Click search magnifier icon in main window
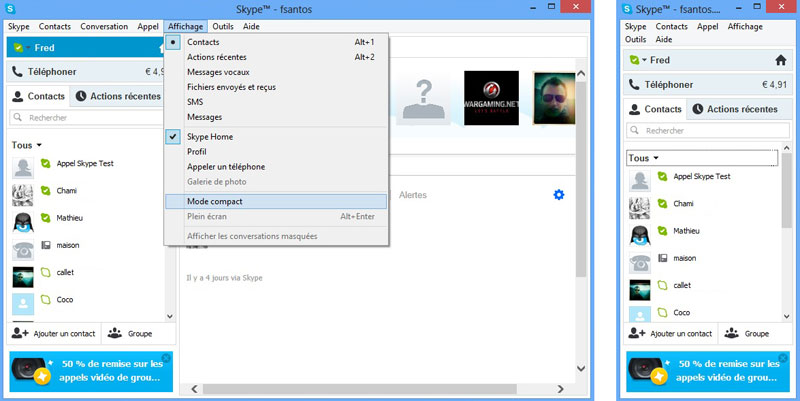Screen dimensions: 800x401 pyautogui.click(x=18, y=117)
